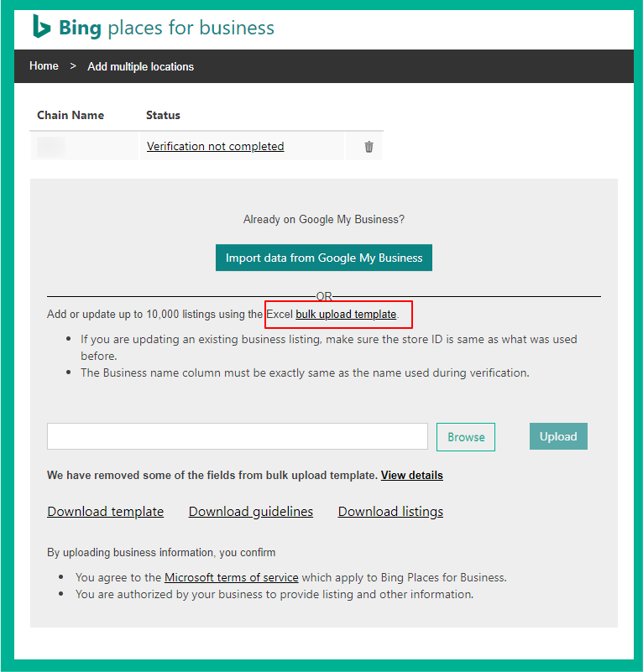Open Add multiple locations breadcrumb
The width and height of the screenshot is (643, 672).
pos(141,66)
